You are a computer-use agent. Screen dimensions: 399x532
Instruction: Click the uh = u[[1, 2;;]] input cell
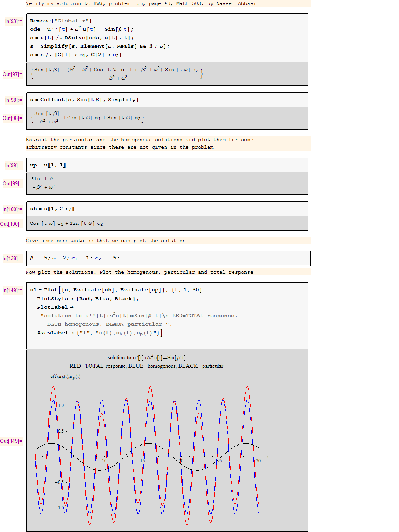[x=52, y=209]
